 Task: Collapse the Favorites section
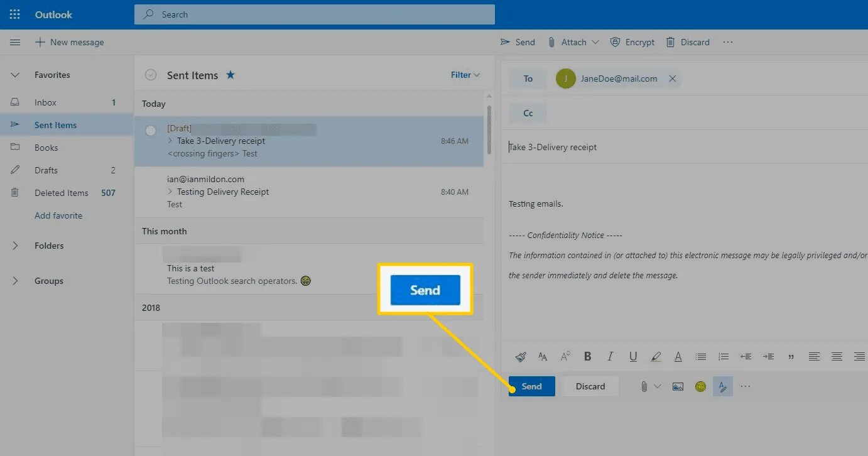click(15, 75)
